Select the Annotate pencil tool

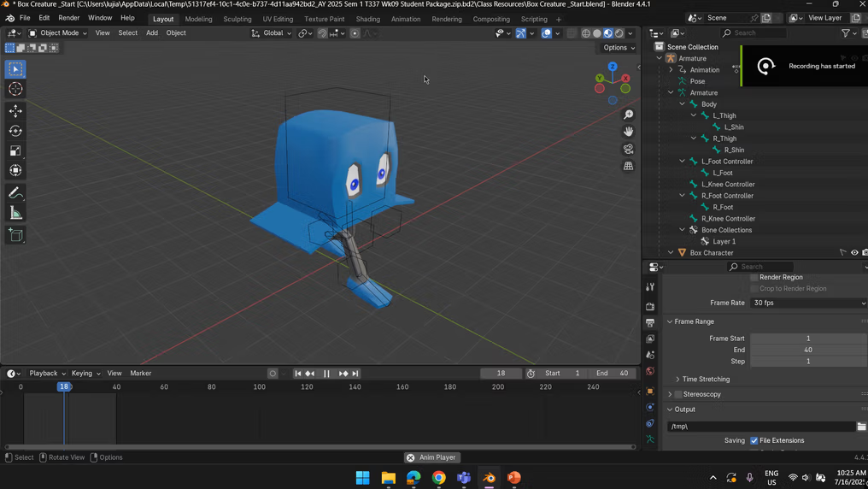[15, 193]
